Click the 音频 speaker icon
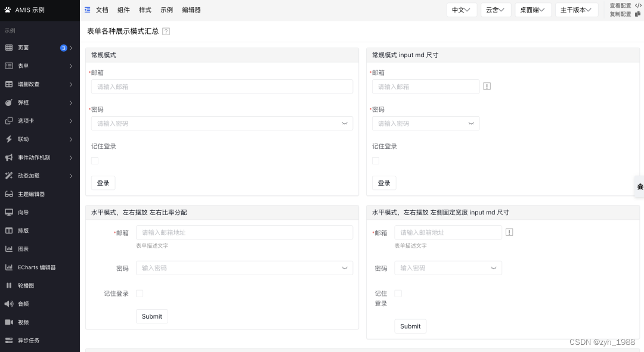 coord(8,304)
